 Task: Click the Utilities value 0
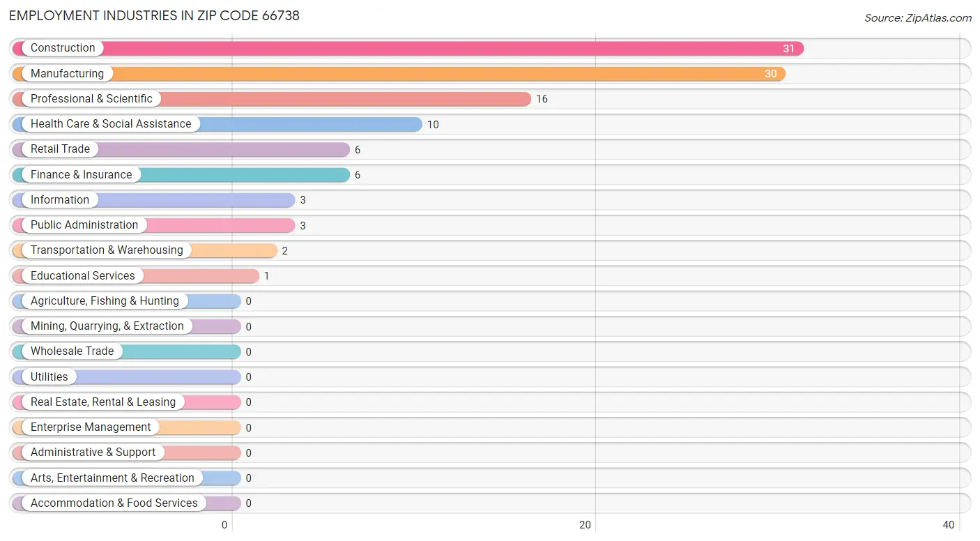pos(249,377)
